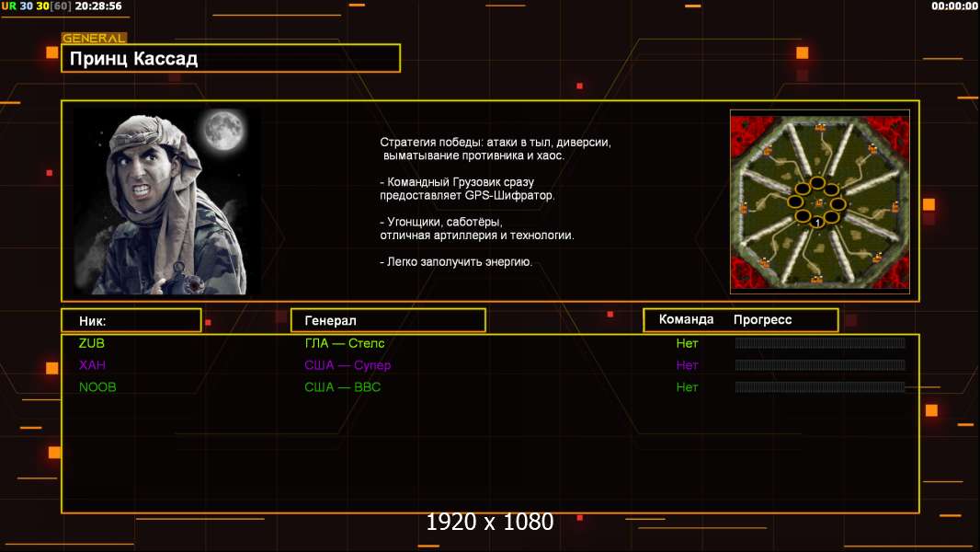Screen dimensions: 980x552
Task: Click the start position marked 1 on minimap
Action: coord(817,222)
